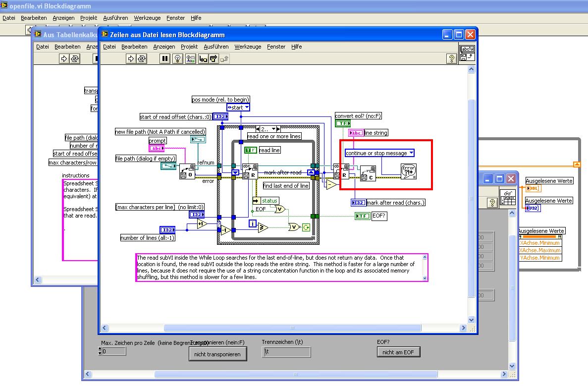
Task: Click the Step Out toolbar icon
Action: click(x=224, y=58)
